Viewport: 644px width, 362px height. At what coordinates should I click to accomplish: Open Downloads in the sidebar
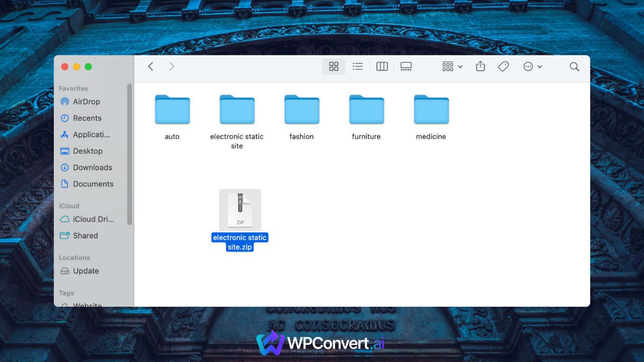[x=92, y=167]
